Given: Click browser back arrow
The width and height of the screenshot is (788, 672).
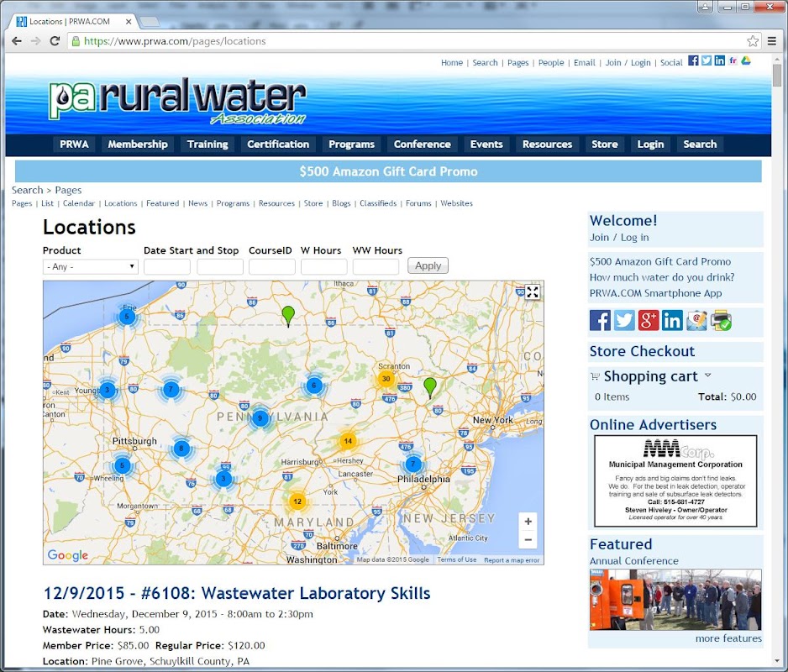Looking at the screenshot, I should click(x=17, y=41).
